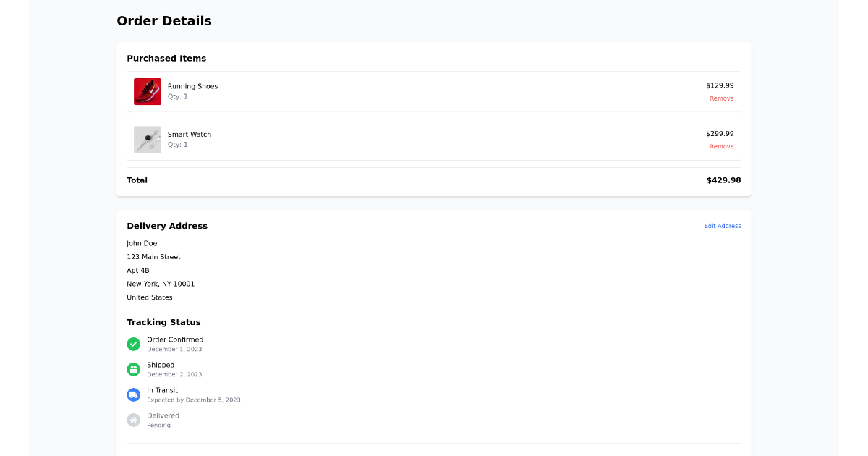Click the Purchased Items section header

coord(167,58)
